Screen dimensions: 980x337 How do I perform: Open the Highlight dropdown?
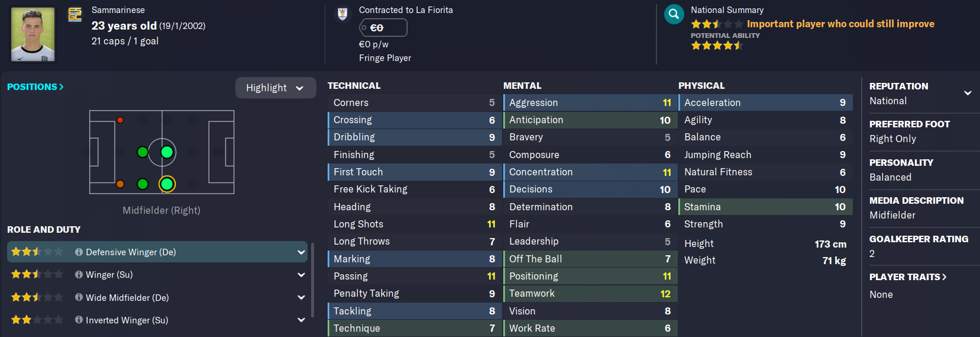coord(275,88)
